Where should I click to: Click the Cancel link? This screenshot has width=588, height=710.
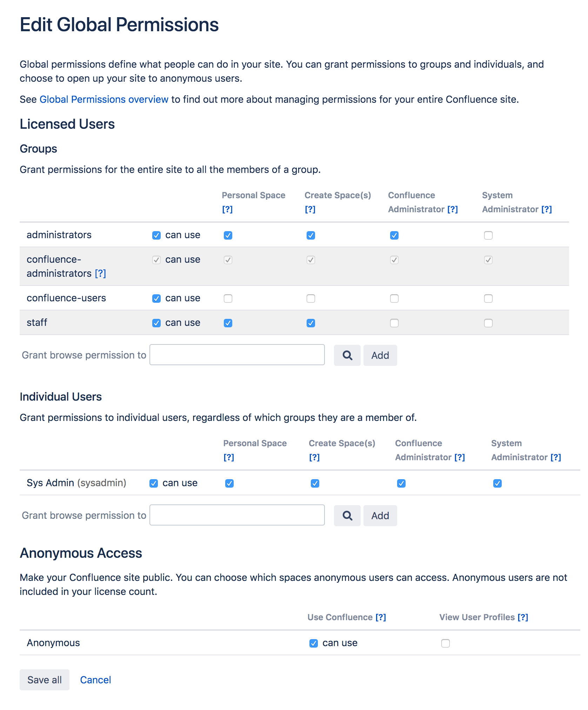[95, 680]
